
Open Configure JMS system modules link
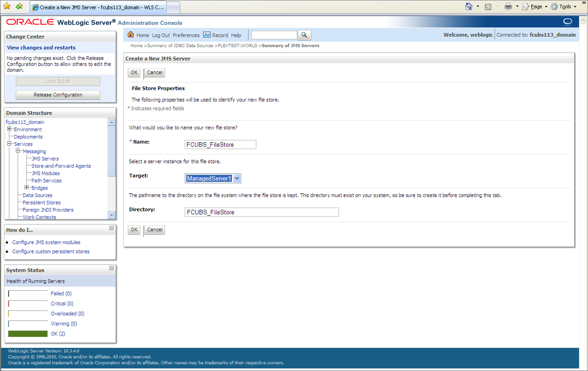[46, 242]
